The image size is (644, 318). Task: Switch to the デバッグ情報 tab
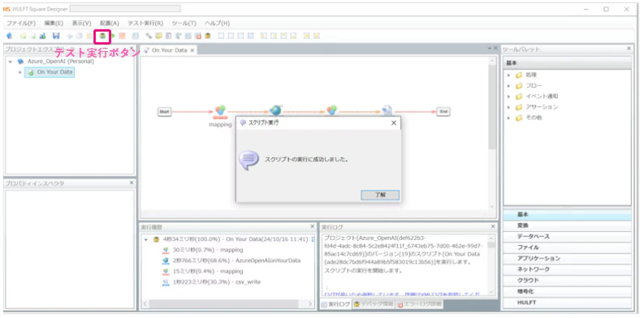374,304
